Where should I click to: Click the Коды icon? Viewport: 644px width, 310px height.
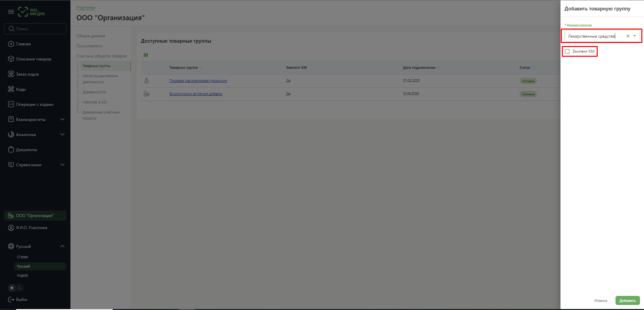(11, 89)
